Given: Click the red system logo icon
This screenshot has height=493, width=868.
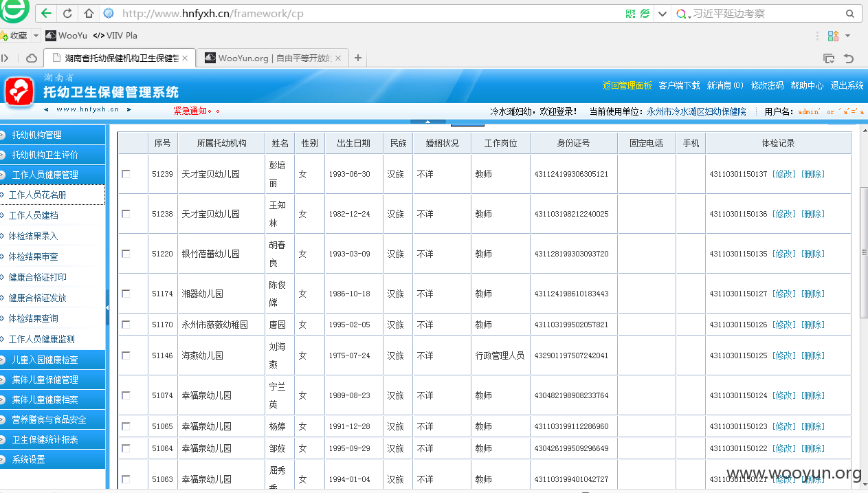Looking at the screenshot, I should click(20, 91).
